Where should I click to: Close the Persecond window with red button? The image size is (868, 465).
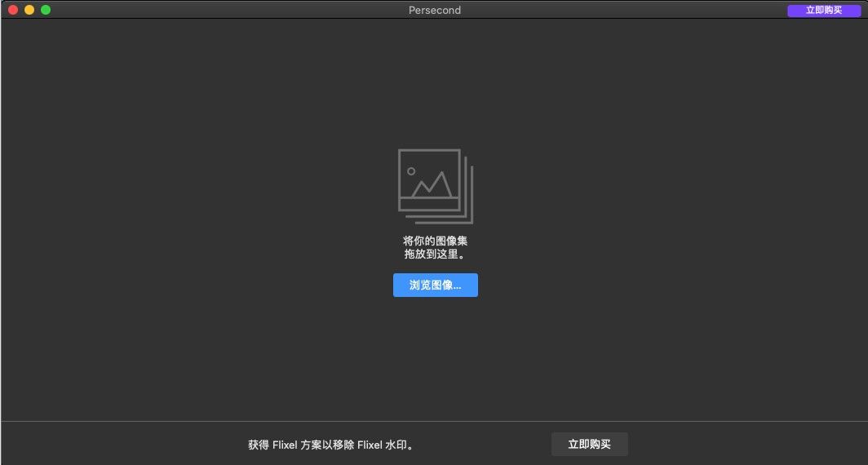[x=13, y=10]
